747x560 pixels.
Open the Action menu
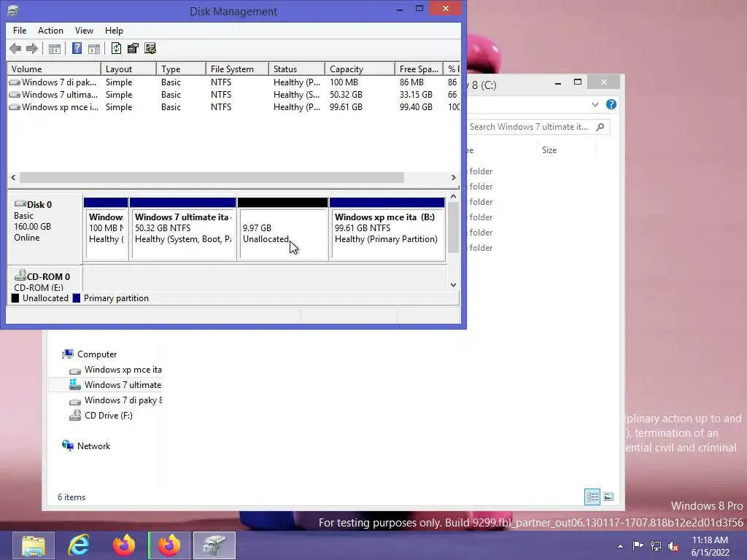click(x=50, y=31)
